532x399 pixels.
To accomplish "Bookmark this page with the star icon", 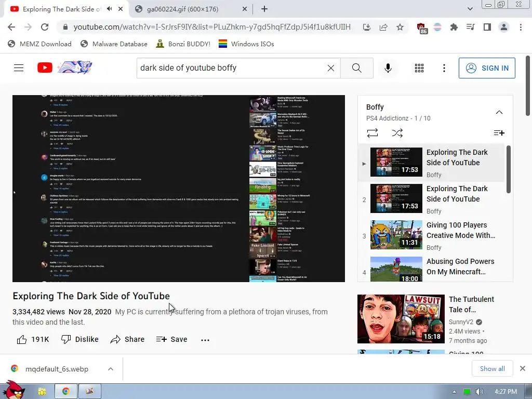I will point(400,27).
